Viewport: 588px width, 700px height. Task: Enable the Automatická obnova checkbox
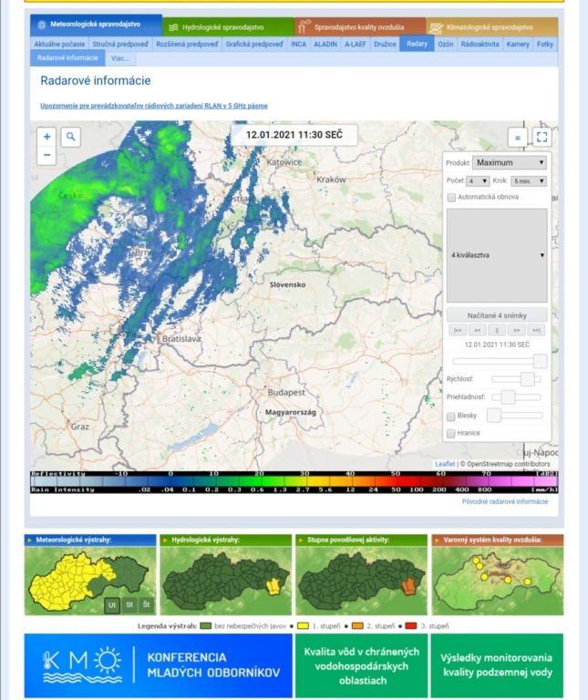pos(451,197)
